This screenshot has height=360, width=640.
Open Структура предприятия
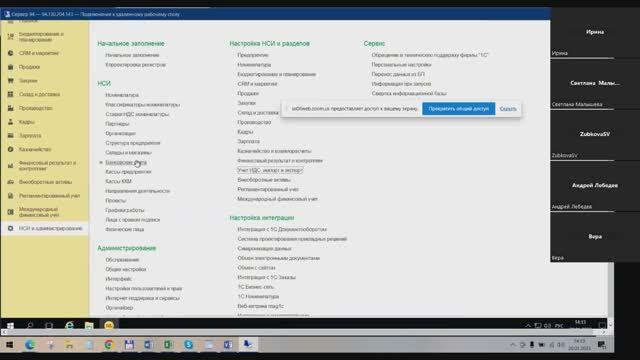[x=133, y=143]
